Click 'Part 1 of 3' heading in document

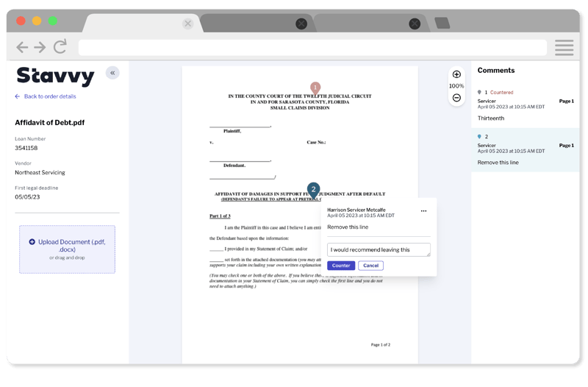220,216
